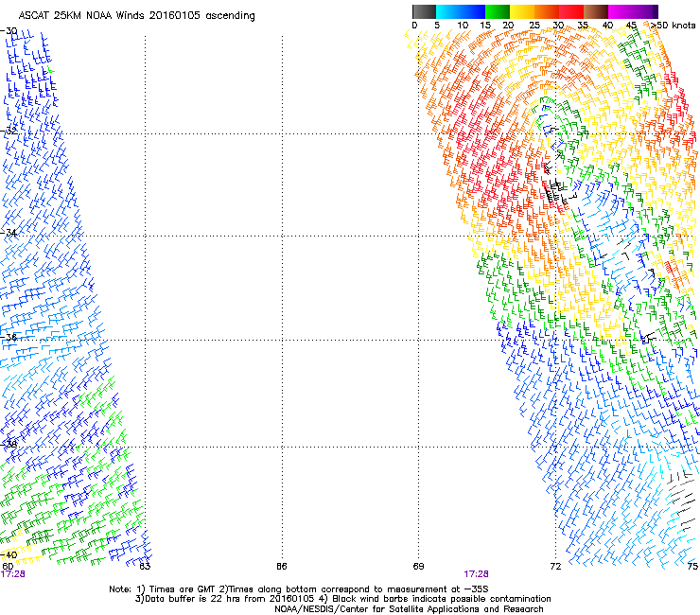700x615 pixels.
Task: Click the brown 35-40 knots legend swatch
Action: click(596, 11)
